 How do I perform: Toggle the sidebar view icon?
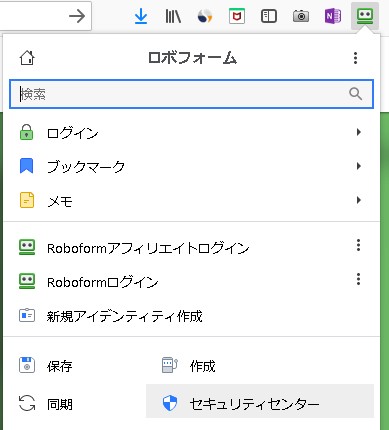pyautogui.click(x=269, y=16)
